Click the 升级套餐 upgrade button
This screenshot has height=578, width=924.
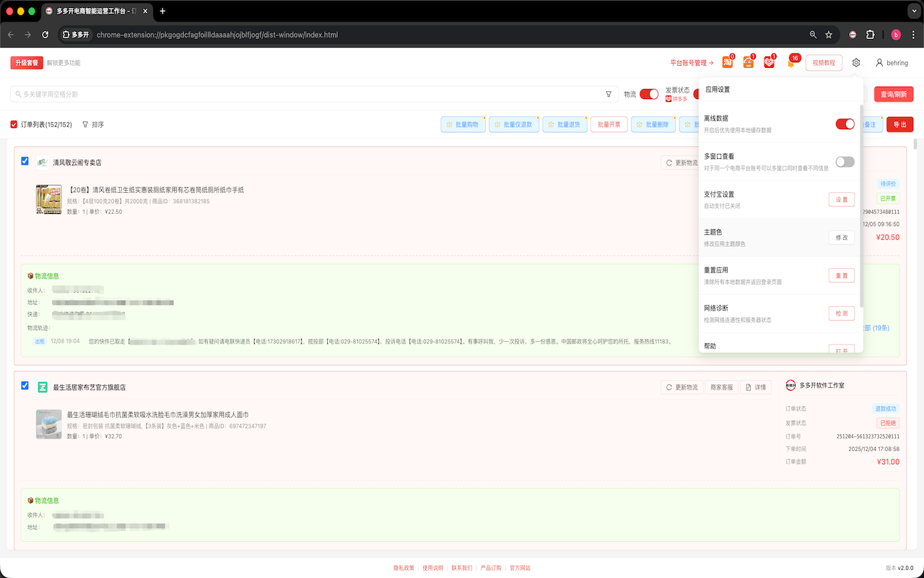pos(26,63)
